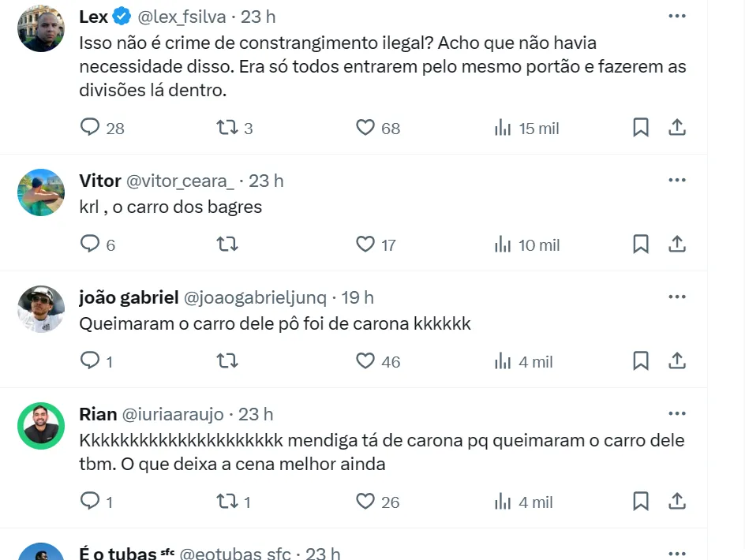Open more options on joão gabriel's tweet

(676, 297)
